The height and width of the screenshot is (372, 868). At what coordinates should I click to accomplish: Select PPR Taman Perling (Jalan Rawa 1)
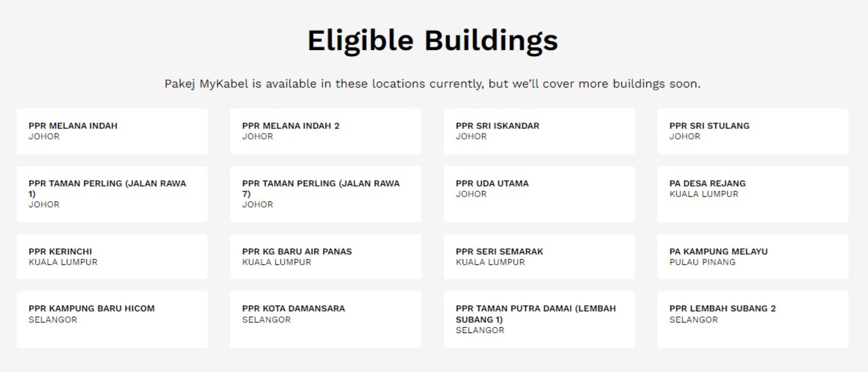(x=112, y=194)
